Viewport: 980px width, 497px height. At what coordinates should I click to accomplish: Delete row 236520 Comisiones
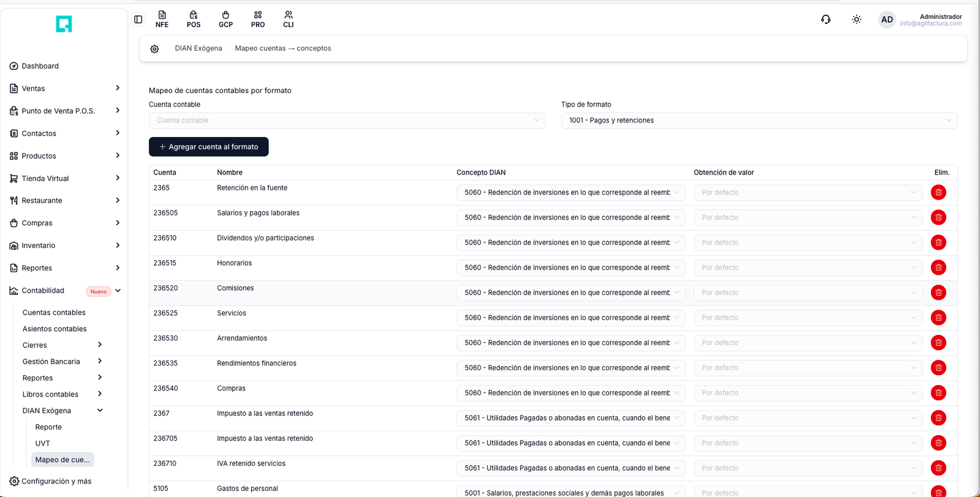tap(938, 293)
